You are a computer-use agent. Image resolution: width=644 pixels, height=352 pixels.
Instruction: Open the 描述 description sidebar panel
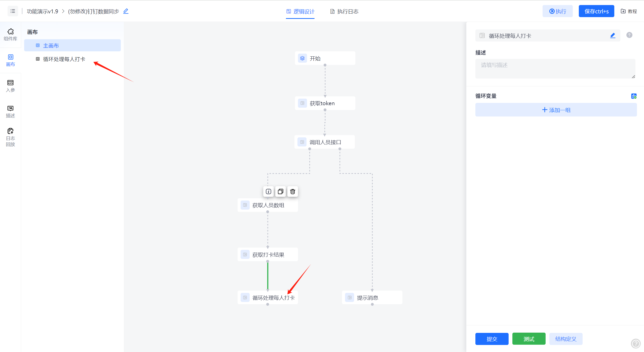[x=10, y=111]
